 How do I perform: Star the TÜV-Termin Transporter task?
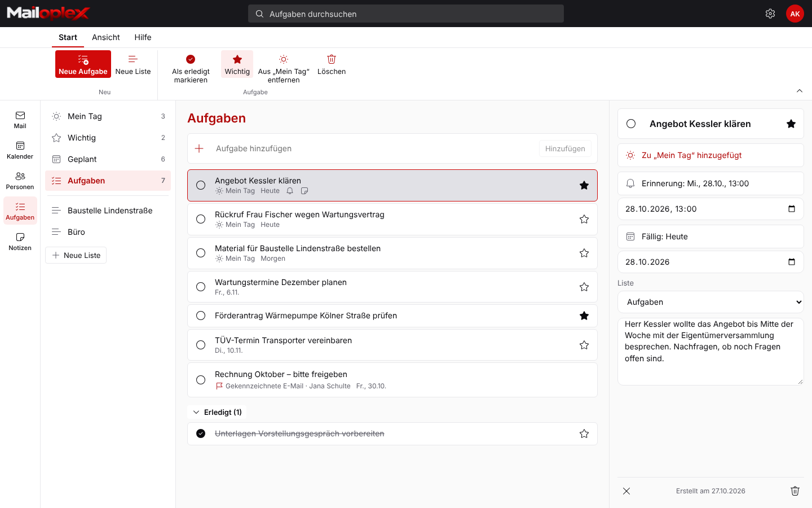(584, 345)
